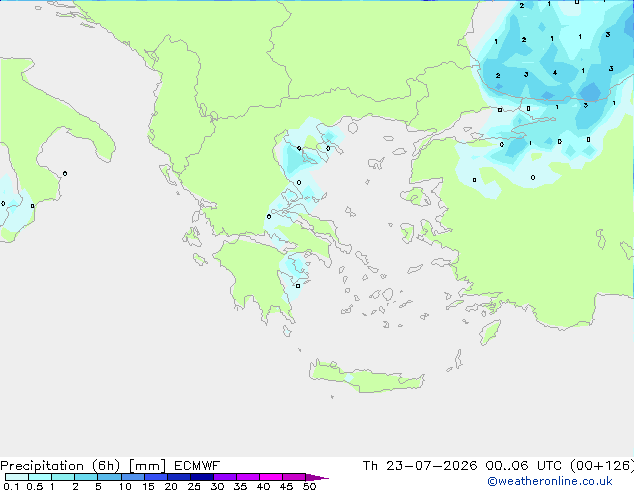This screenshot has width=634, height=490.
Task: Click the '40' legend scale label
Action: [263, 486]
